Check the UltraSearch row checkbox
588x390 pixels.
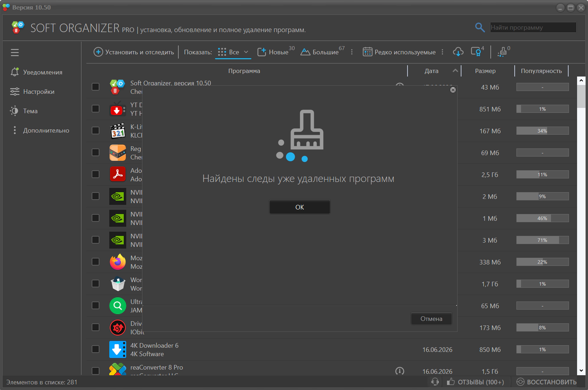[96, 305]
